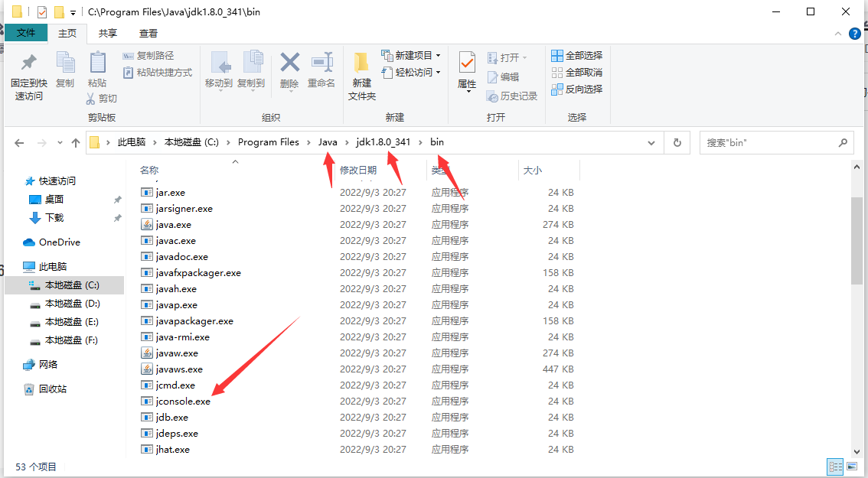Click the Rename (重命名) icon

click(321, 63)
